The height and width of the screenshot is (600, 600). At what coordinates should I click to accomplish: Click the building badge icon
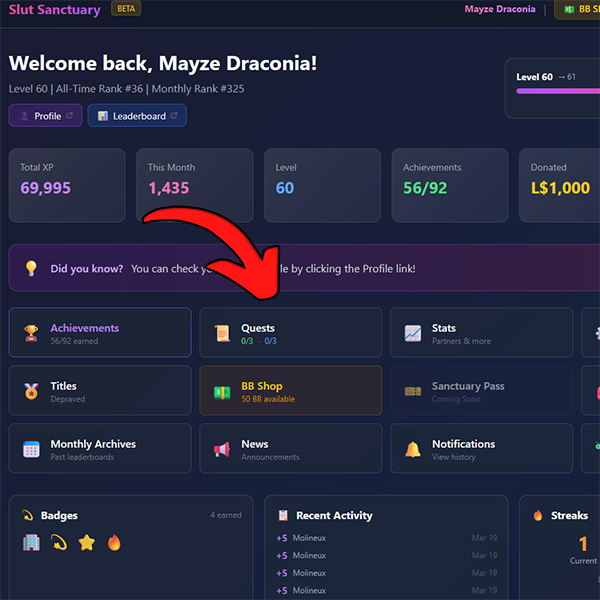click(31, 543)
